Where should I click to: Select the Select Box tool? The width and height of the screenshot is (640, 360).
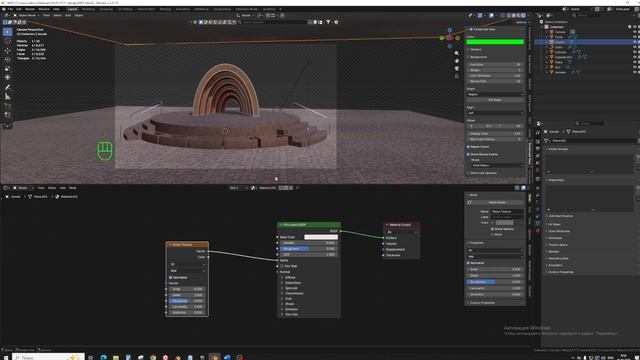pyautogui.click(x=7, y=31)
